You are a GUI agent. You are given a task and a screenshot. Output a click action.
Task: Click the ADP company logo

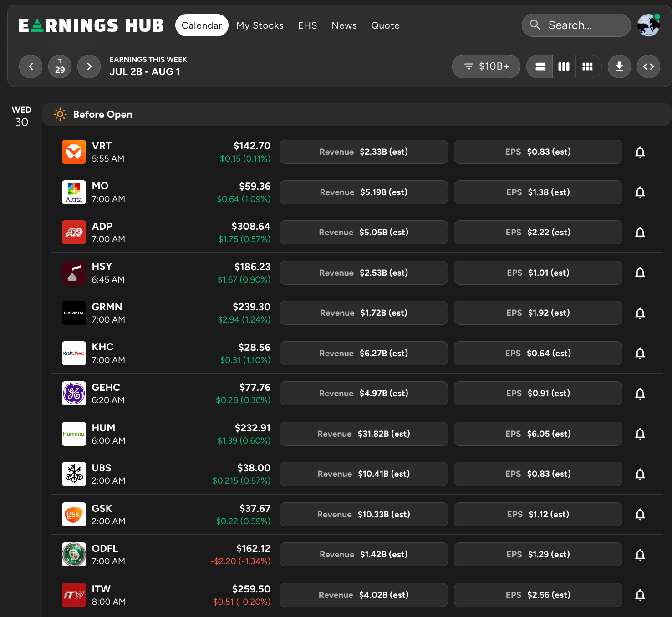(x=74, y=232)
